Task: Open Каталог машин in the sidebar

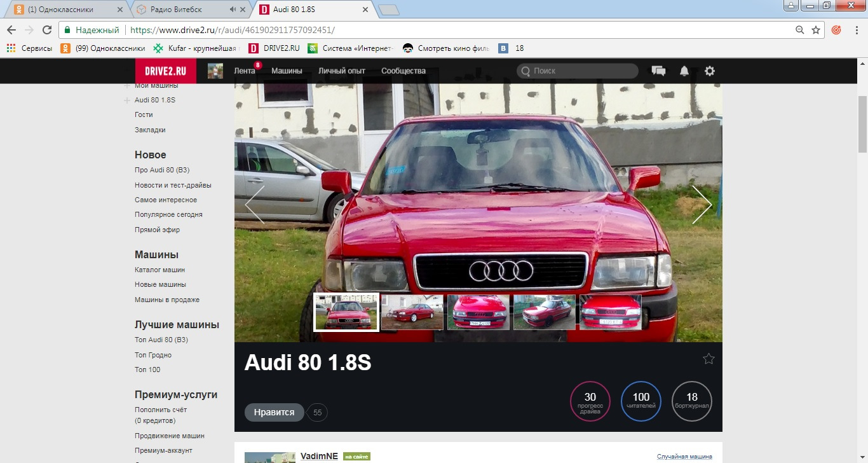Action: coord(160,270)
